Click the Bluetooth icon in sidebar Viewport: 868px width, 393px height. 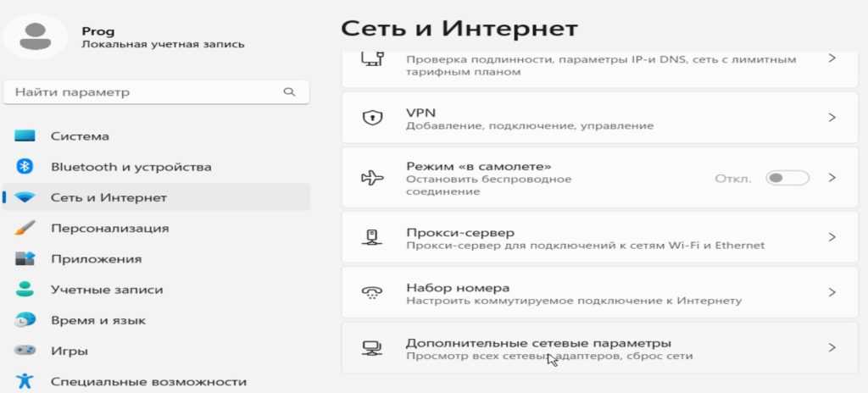(x=25, y=167)
